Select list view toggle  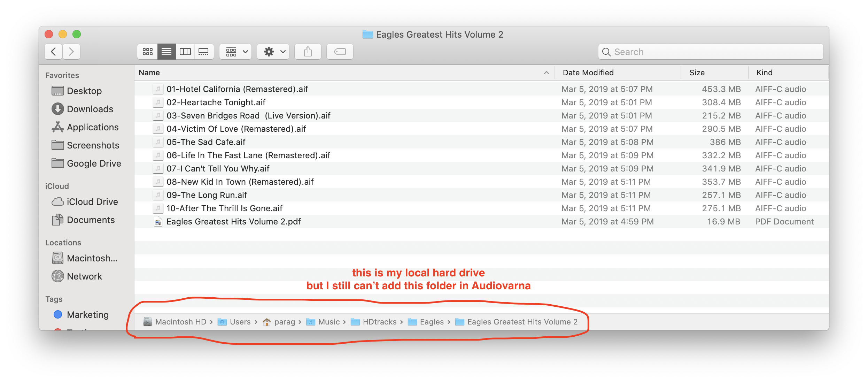click(x=166, y=52)
